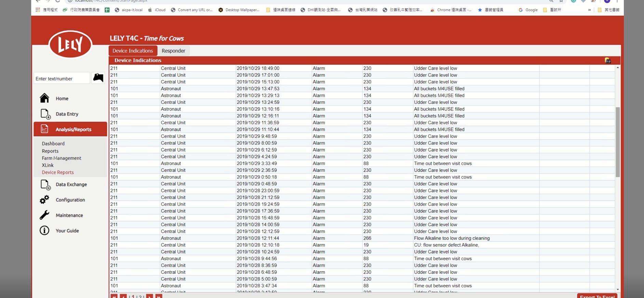Open the aicpa-it.local bookmark
644x298 pixels.
pyautogui.click(x=129, y=10)
